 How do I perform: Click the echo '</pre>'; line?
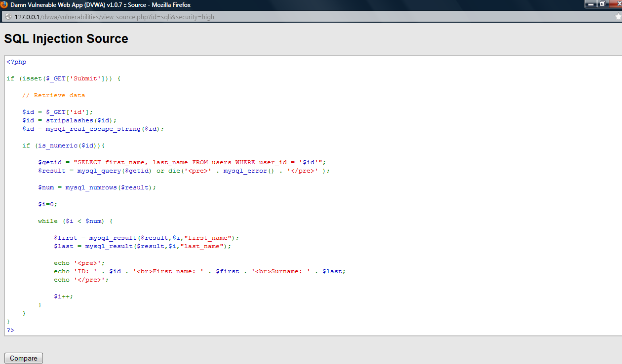click(x=81, y=280)
